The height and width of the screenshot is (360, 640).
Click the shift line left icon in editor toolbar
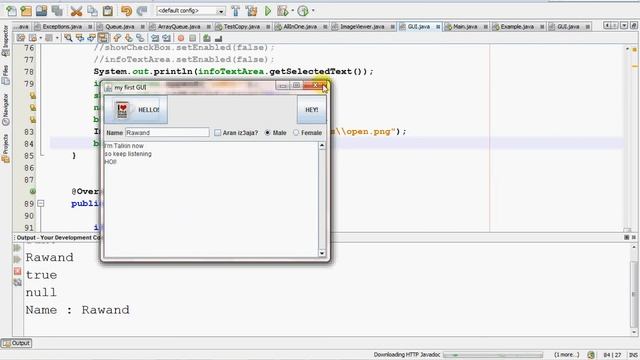(x=155, y=38)
